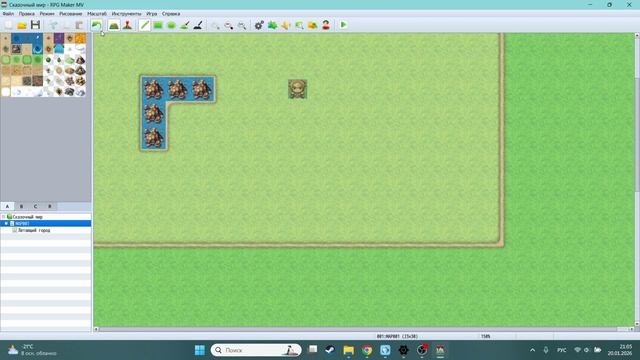Click the Actual Size zoom icon
This screenshot has width=640, height=360.
coord(242,25)
